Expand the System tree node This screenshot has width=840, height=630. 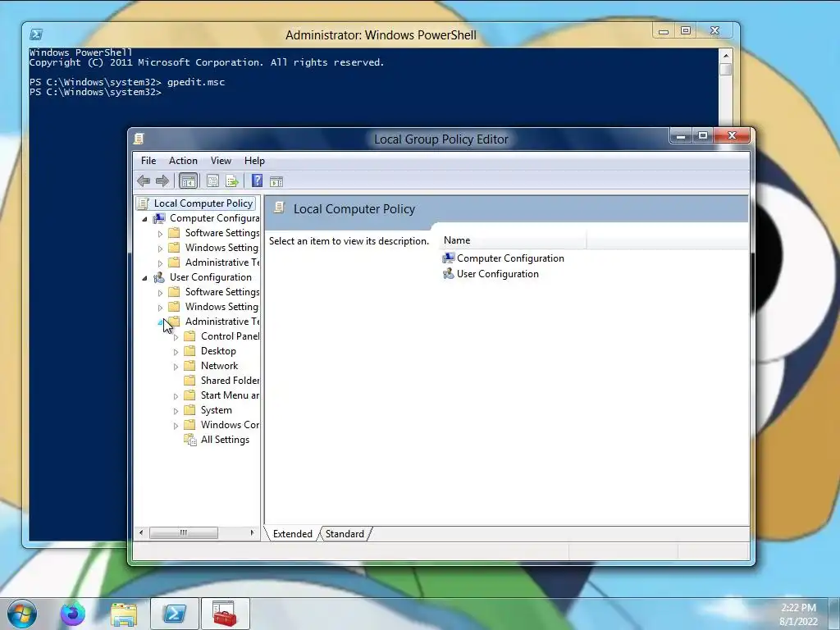[176, 411]
